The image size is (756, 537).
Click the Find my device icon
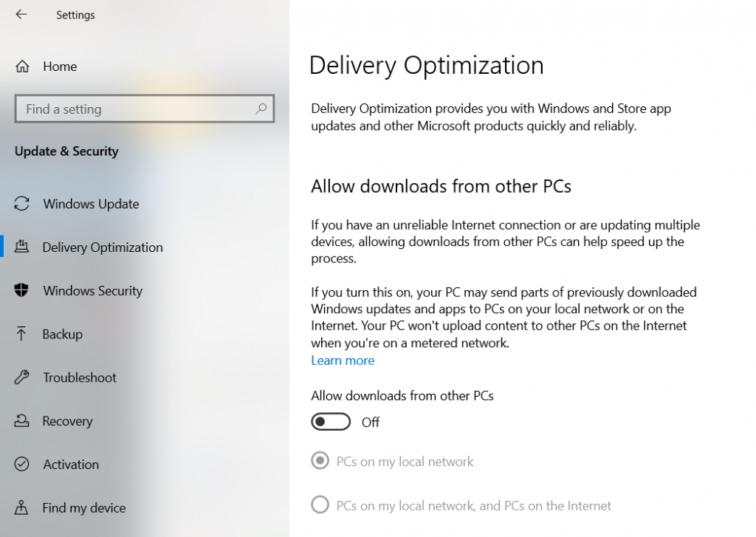pyautogui.click(x=22, y=508)
